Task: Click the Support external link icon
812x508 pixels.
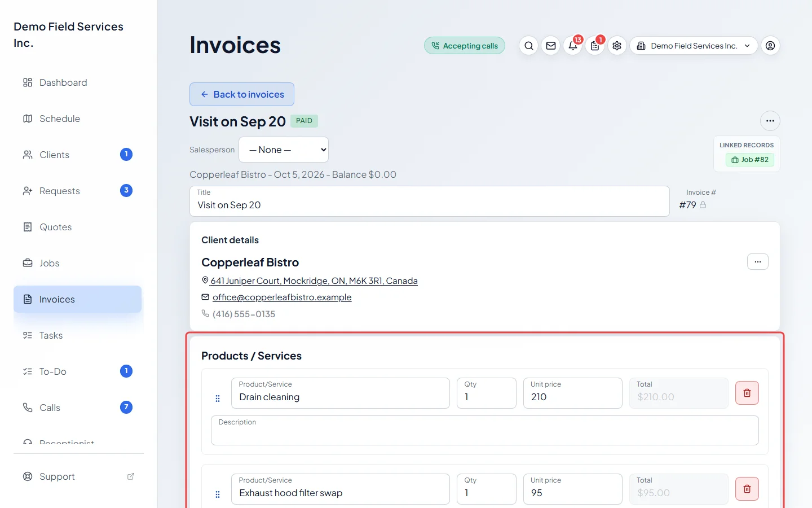Action: [131, 476]
